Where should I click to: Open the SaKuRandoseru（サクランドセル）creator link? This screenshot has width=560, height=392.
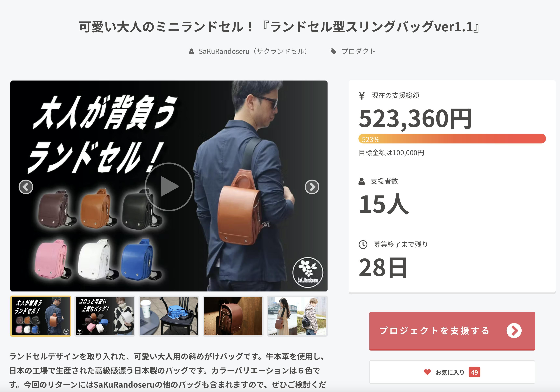[x=253, y=51]
